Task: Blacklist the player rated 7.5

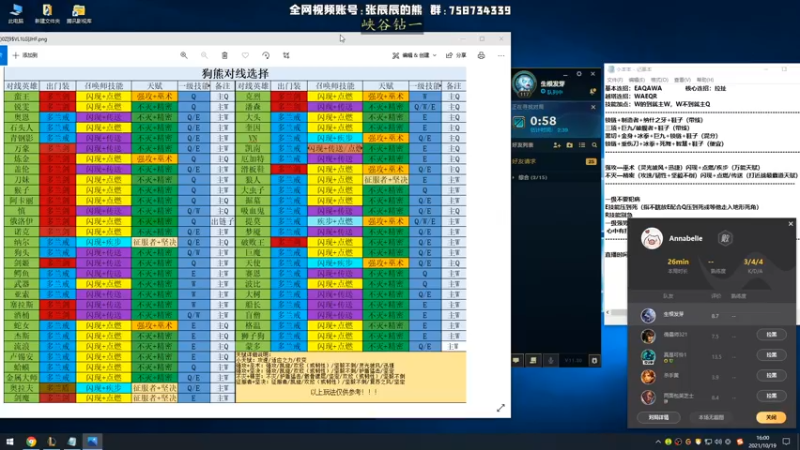Action: pyautogui.click(x=771, y=335)
